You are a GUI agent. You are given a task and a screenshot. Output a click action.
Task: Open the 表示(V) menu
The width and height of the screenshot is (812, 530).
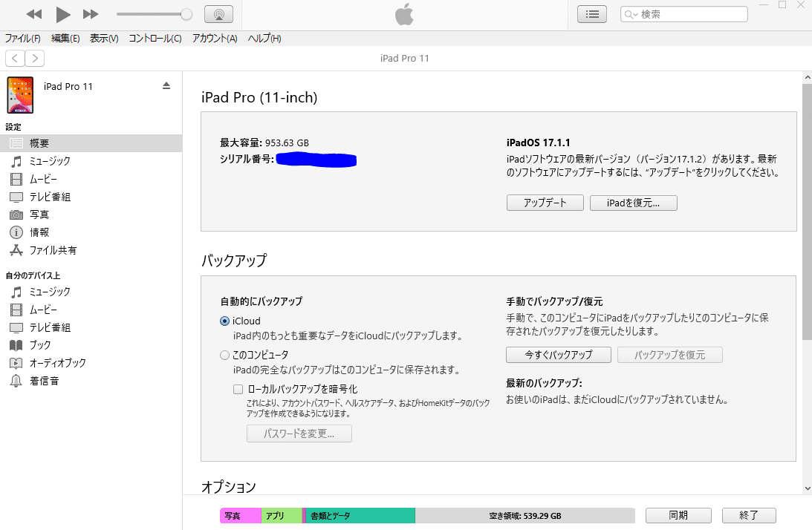[104, 39]
